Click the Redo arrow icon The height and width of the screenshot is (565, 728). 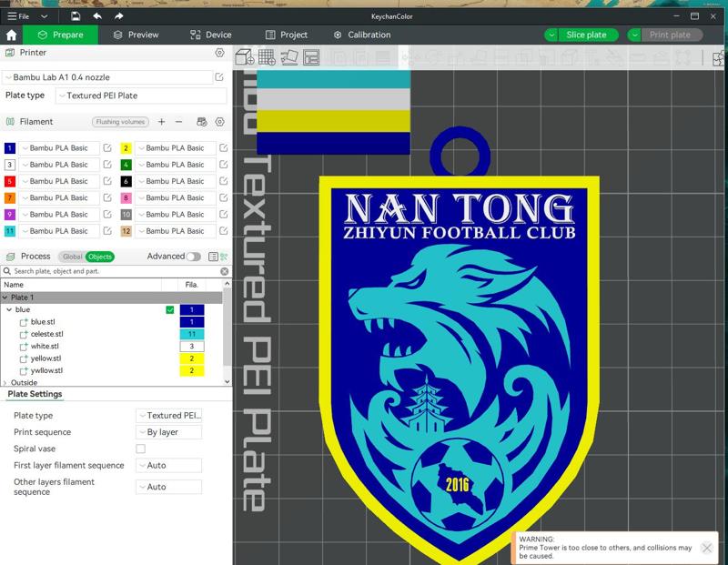[x=119, y=16]
